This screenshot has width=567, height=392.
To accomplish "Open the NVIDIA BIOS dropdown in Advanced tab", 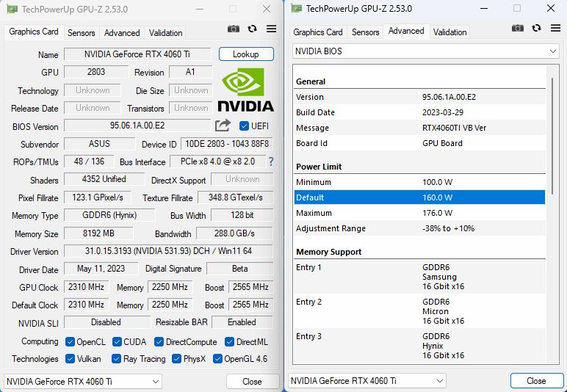I will (425, 51).
